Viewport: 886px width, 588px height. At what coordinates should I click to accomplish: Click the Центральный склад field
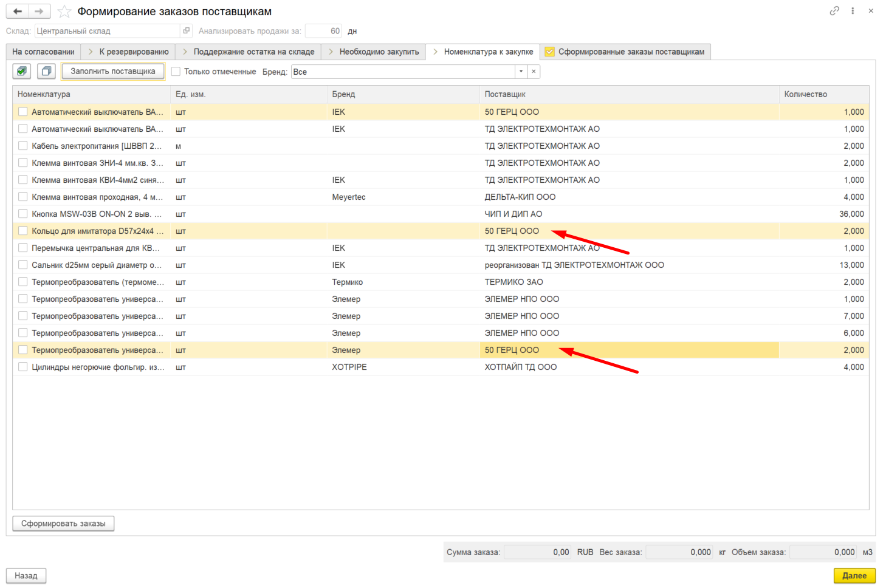point(108,31)
